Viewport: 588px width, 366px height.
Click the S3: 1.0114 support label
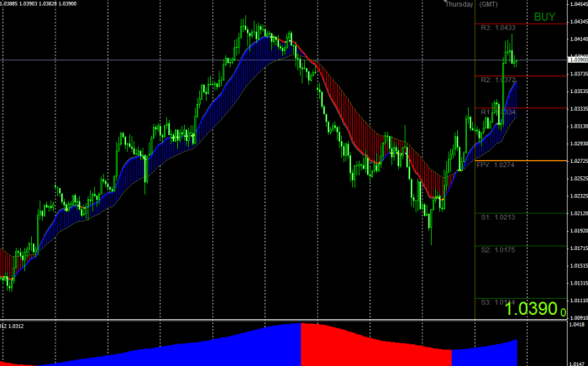pyautogui.click(x=498, y=302)
